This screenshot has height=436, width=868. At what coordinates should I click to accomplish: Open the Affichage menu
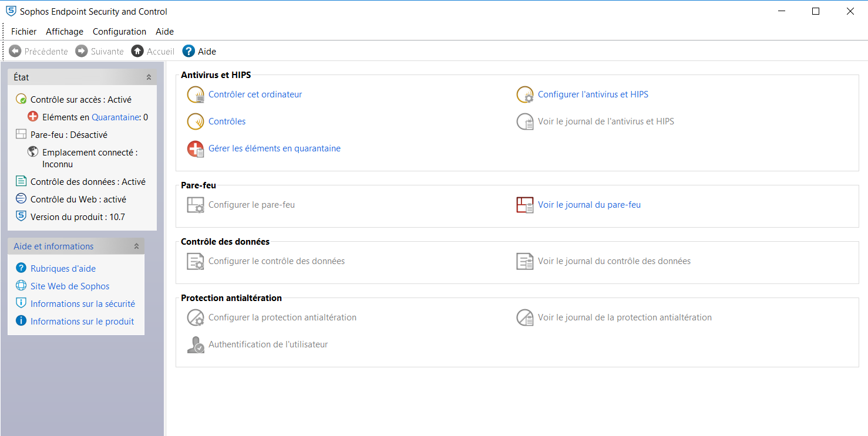click(x=65, y=32)
